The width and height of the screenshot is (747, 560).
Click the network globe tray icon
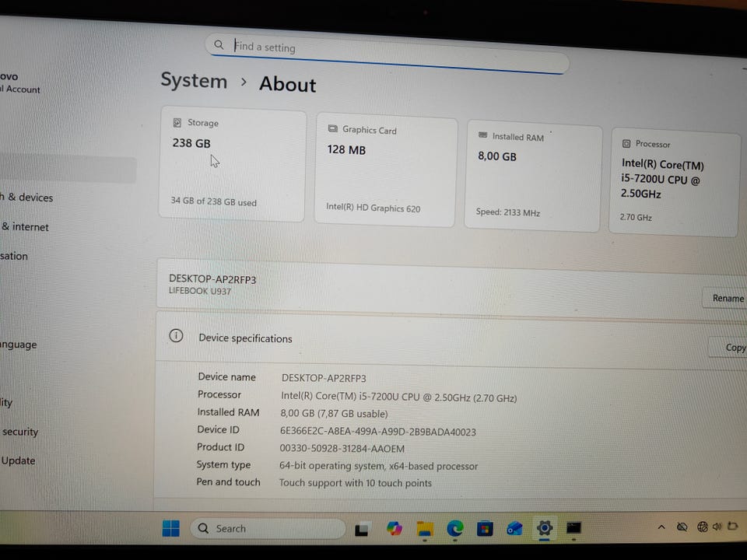click(x=702, y=527)
